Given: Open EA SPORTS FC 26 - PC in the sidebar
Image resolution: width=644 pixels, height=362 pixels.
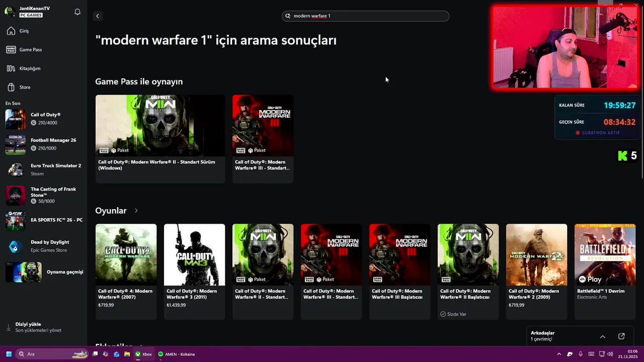Looking at the screenshot, I should 44,220.
